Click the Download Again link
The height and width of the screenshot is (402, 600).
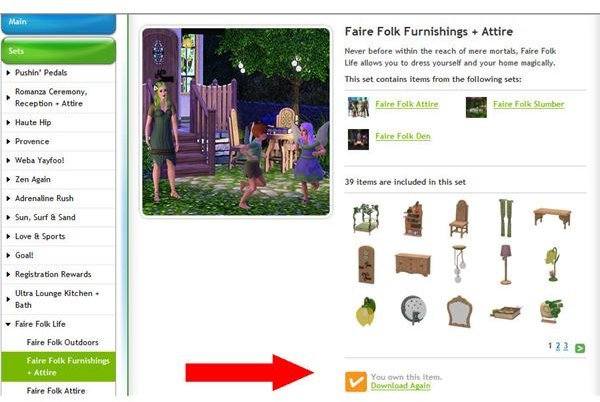[x=400, y=386]
